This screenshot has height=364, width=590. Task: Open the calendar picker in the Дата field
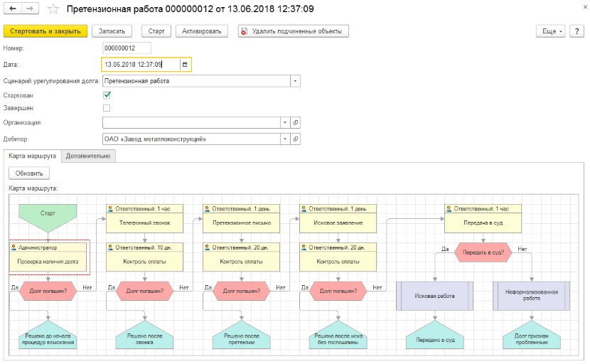click(185, 65)
